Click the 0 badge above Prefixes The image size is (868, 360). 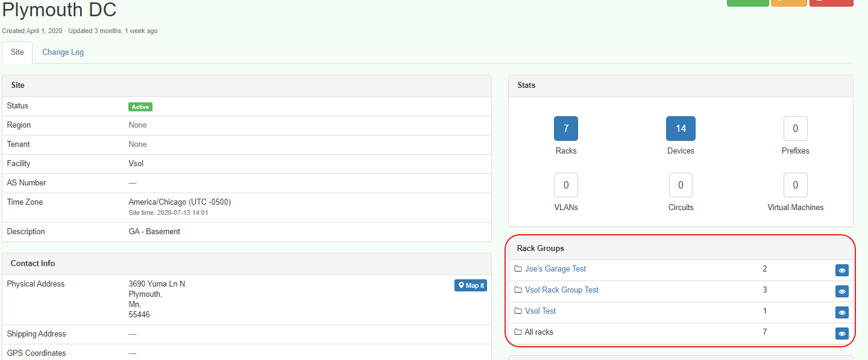796,128
